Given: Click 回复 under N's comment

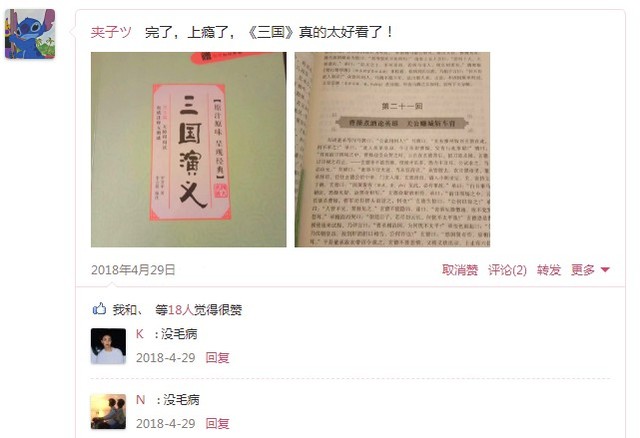Looking at the screenshot, I should point(217,423).
